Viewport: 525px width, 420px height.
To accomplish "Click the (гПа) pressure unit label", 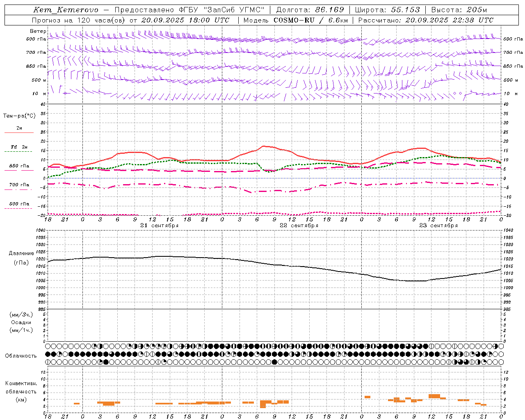I will pyautogui.click(x=21, y=262).
